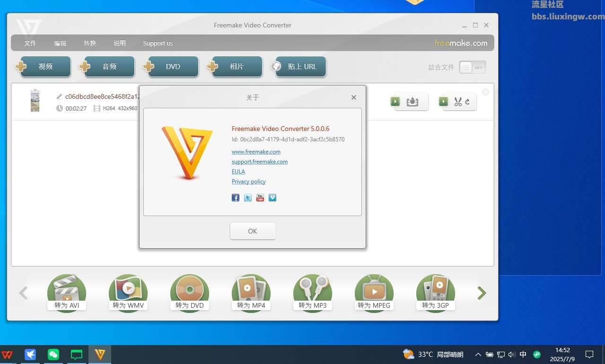
Task: Click the video file thumbnail
Action: tap(35, 101)
